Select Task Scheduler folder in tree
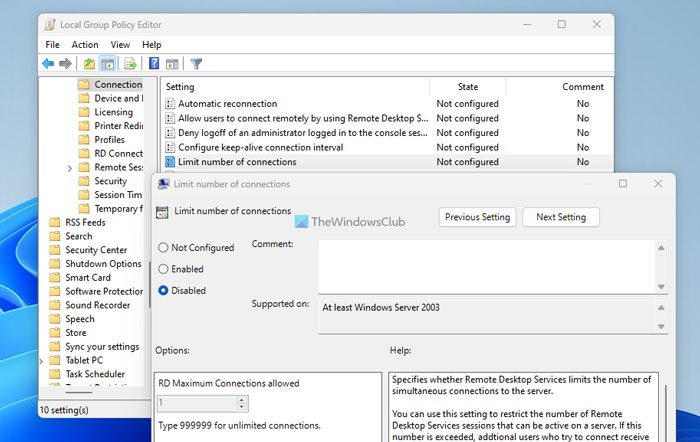The image size is (700, 442). 95,374
